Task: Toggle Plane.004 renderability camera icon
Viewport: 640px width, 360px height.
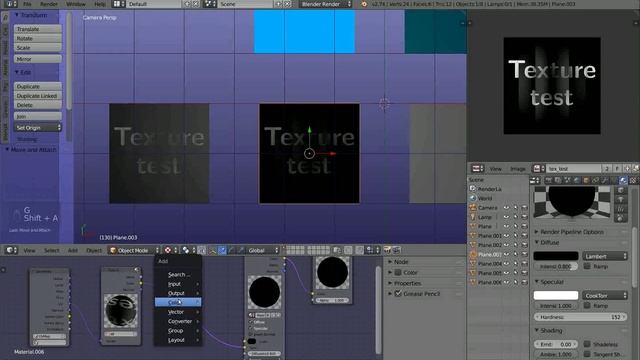Action: 524,264
